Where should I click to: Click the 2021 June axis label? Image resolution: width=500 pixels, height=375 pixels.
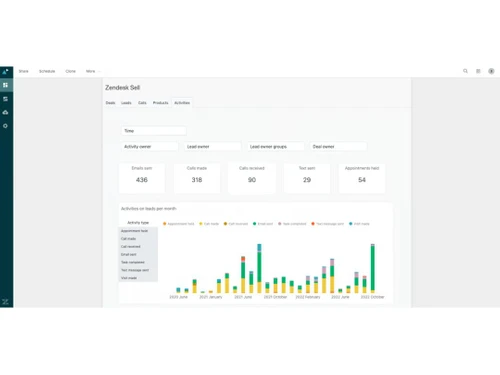tap(243, 297)
